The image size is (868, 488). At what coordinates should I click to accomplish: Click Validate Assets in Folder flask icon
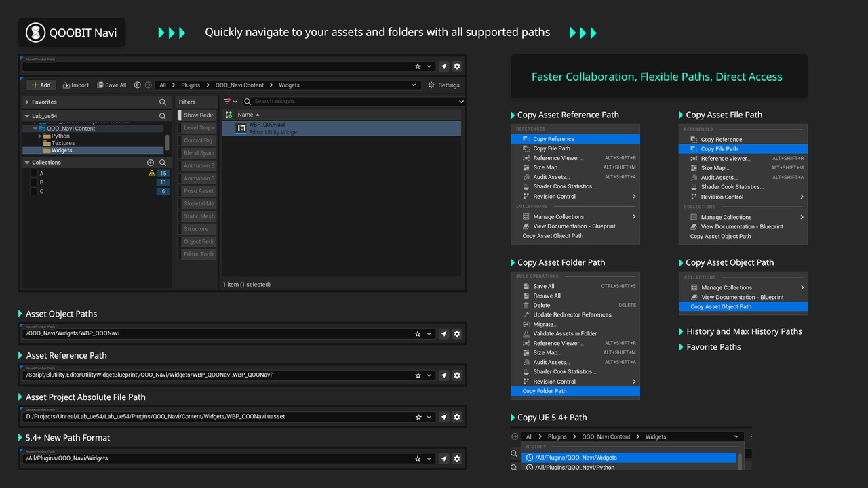click(x=526, y=334)
